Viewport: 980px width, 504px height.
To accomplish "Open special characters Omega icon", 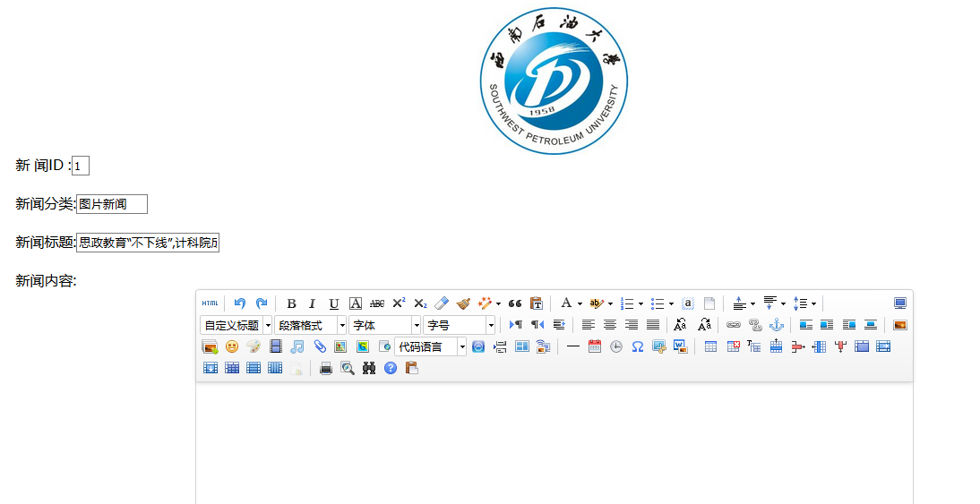I will 638,346.
